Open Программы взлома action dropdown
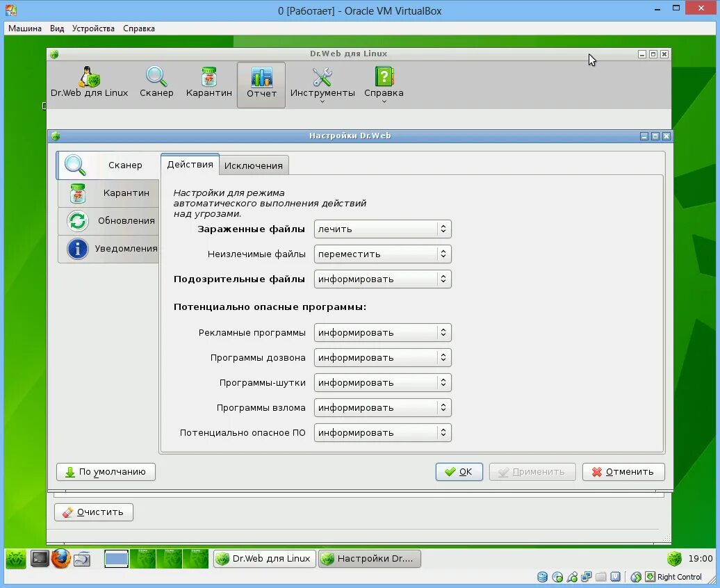The height and width of the screenshot is (588, 720). [382, 407]
